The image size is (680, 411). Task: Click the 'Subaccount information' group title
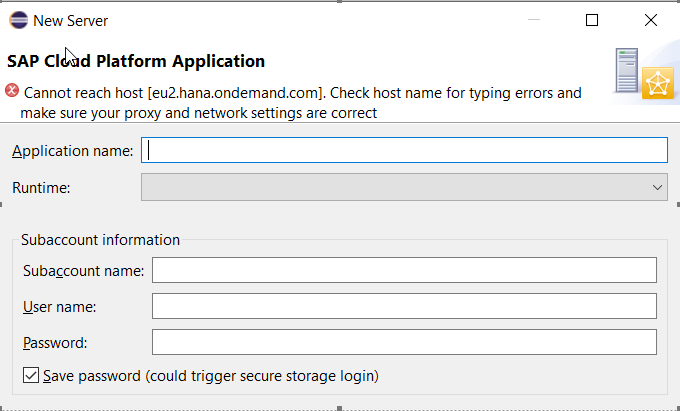click(x=100, y=240)
